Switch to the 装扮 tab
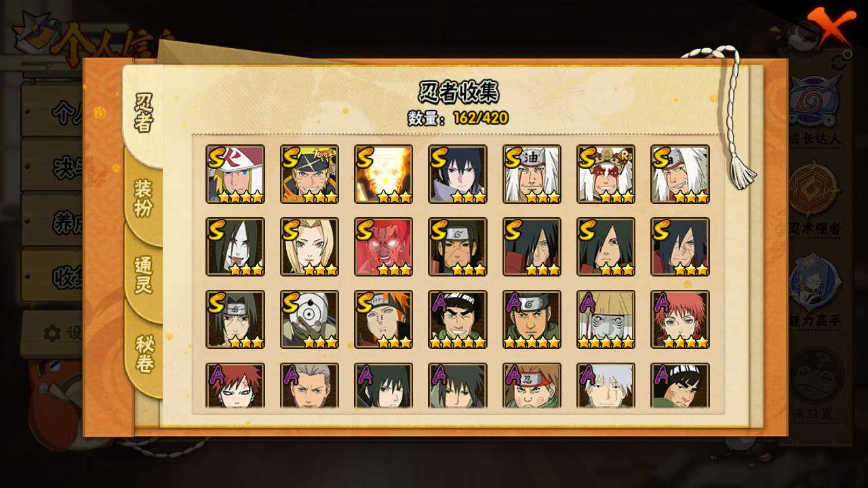 pos(143,198)
